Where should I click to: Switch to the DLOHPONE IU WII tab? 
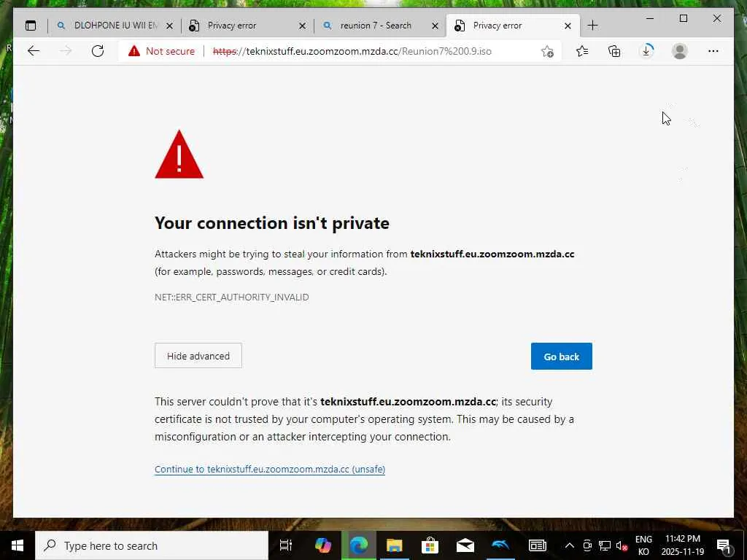[115, 26]
